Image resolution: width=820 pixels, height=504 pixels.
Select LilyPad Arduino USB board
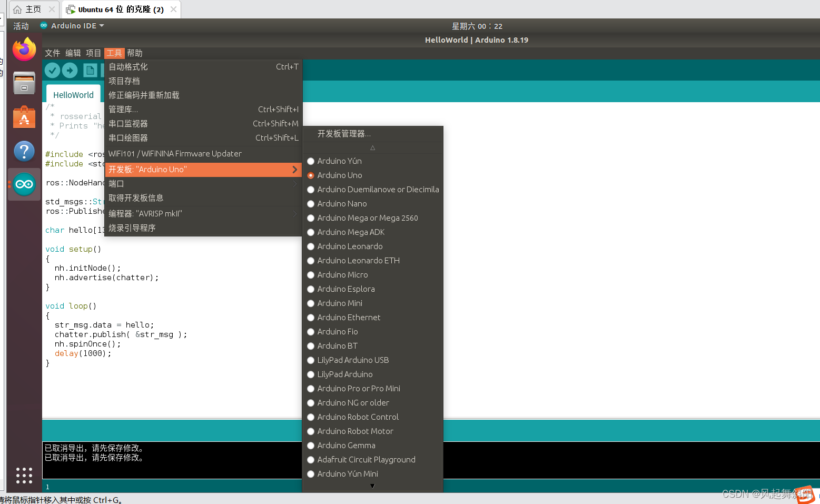(x=373, y=360)
